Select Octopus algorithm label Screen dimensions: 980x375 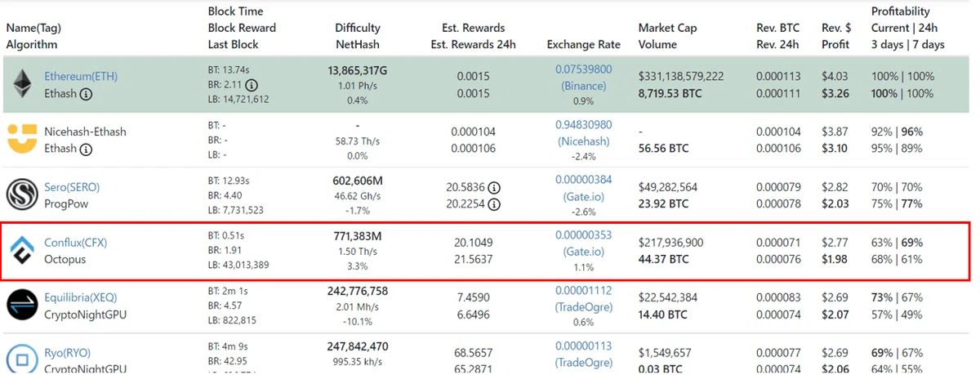pyautogui.click(x=65, y=260)
